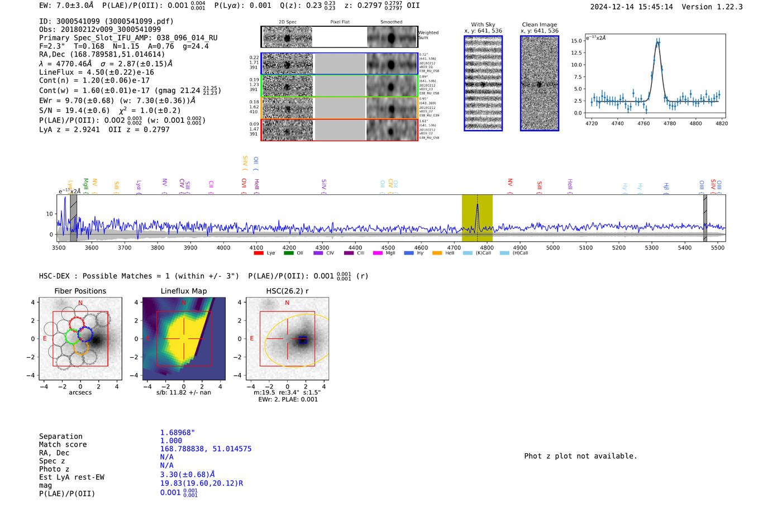Image resolution: width=782 pixels, height=532 pixels.
Task: Click the hatched gray band near 5460 Å
Action: [705, 218]
